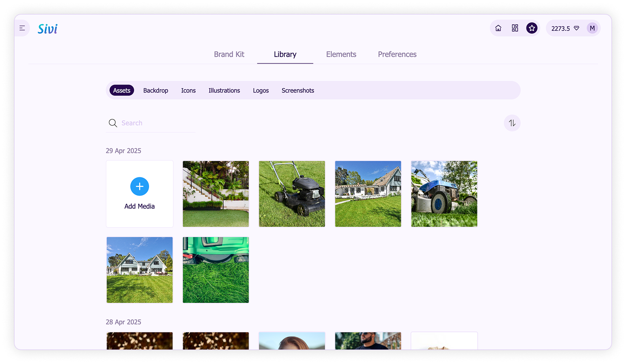The width and height of the screenshot is (626, 364).
Task: Open the garden stairs with palms thumbnail
Action: tap(216, 194)
